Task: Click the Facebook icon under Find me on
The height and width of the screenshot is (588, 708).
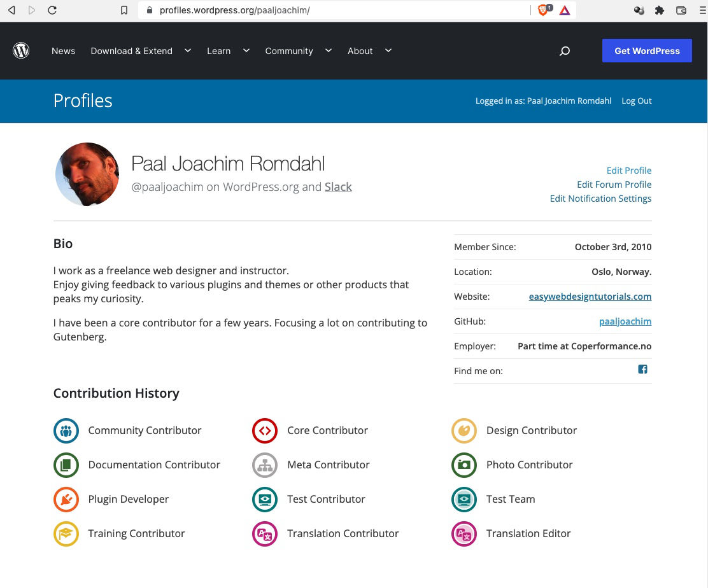Action: pos(642,369)
